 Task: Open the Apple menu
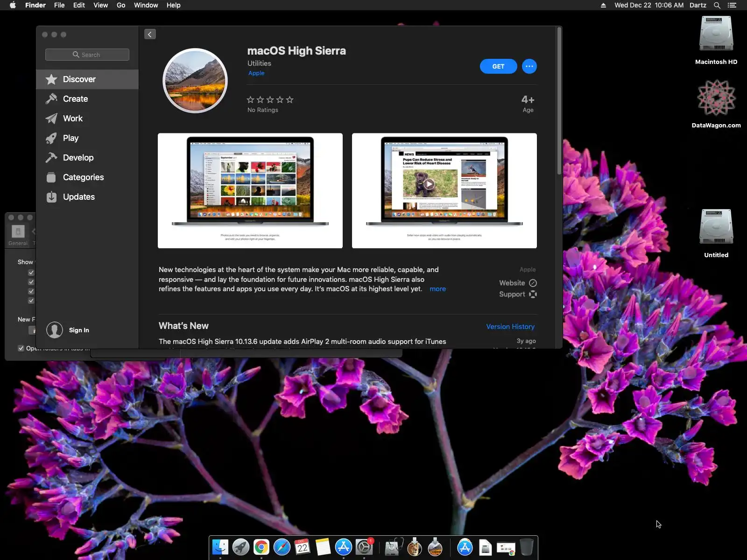pyautogui.click(x=13, y=5)
